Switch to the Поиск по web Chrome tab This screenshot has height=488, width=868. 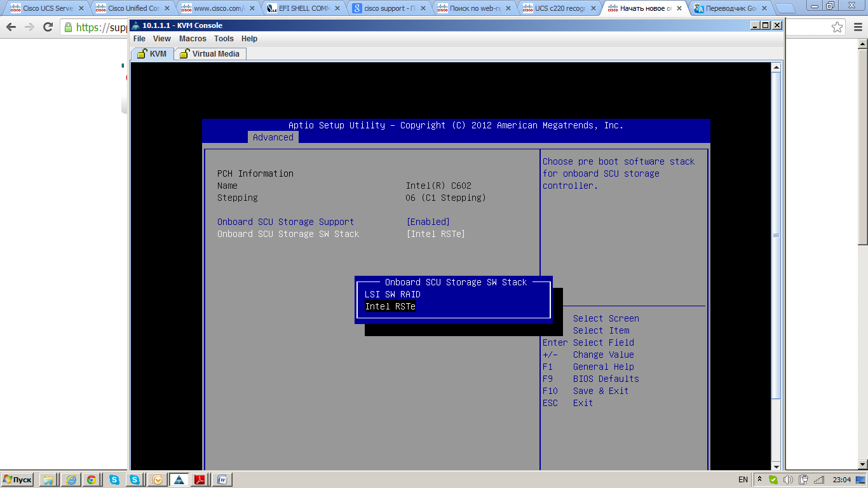473,8
